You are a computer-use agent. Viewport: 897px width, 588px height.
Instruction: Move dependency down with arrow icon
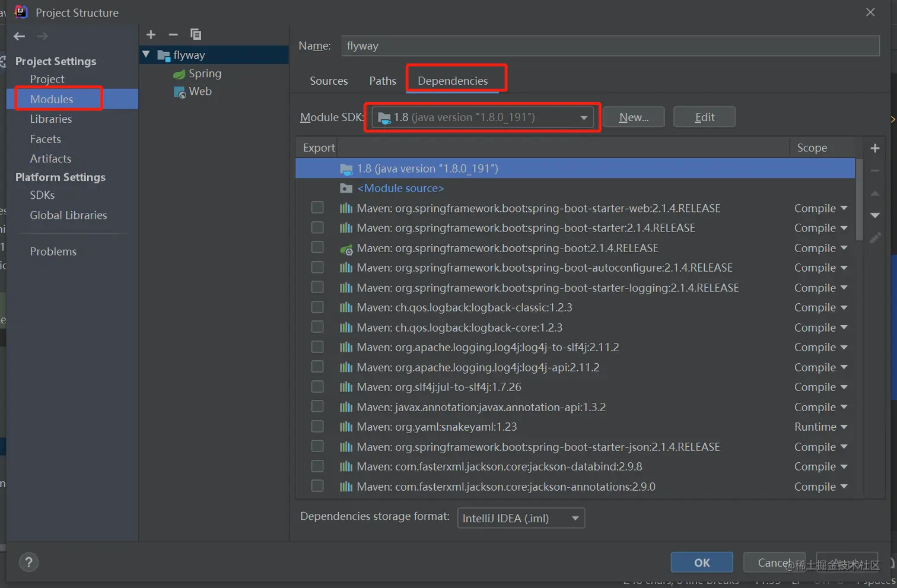(x=875, y=215)
